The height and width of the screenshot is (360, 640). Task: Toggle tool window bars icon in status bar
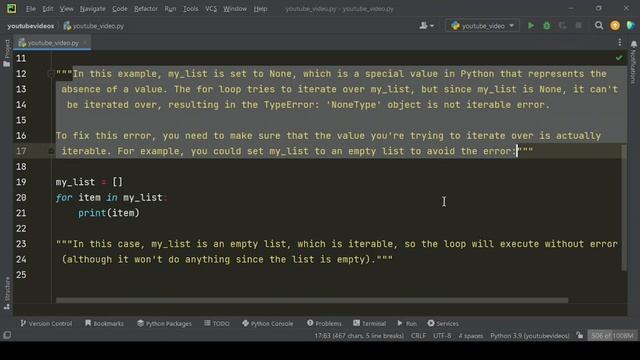click(x=7, y=336)
